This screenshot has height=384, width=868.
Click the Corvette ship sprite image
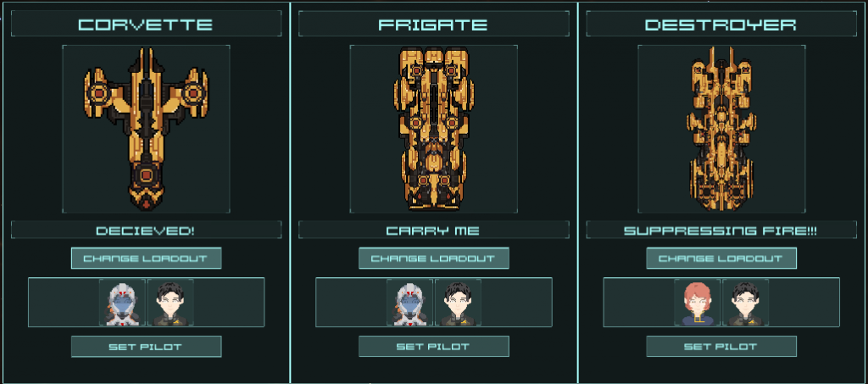[146, 129]
